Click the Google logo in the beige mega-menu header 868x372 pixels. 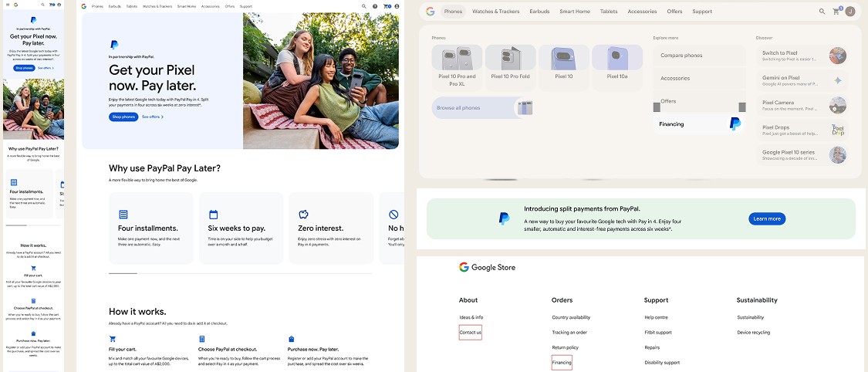pos(430,11)
